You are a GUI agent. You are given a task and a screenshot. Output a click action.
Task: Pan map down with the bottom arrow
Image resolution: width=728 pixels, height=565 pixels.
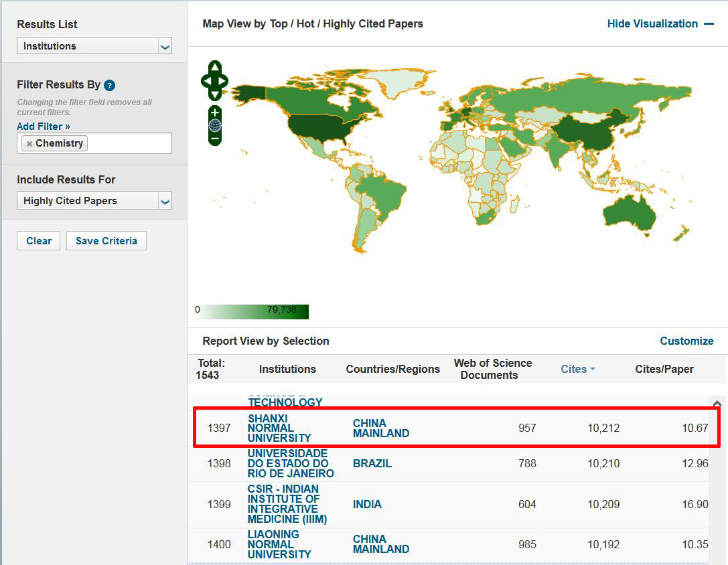(214, 94)
